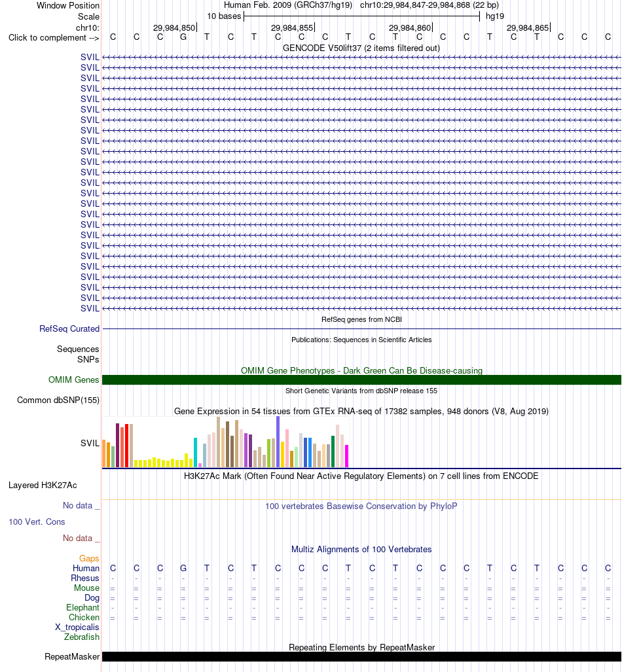
Task: Open the GENCODE V50lift37 track title
Action: [x=361, y=48]
